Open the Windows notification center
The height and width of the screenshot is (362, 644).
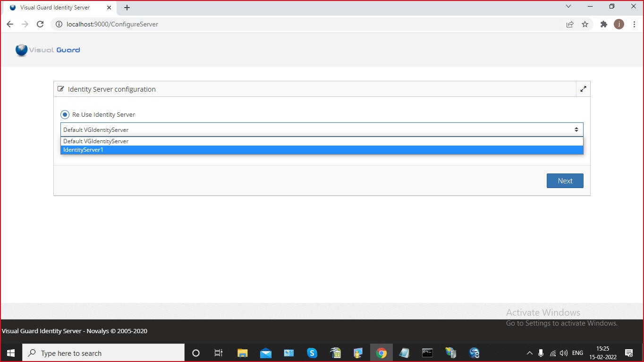[629, 353]
